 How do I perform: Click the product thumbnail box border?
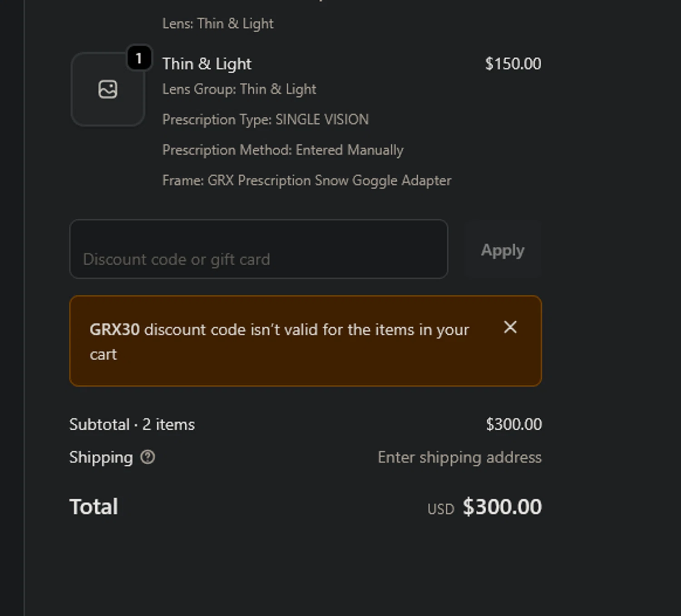tap(73, 109)
